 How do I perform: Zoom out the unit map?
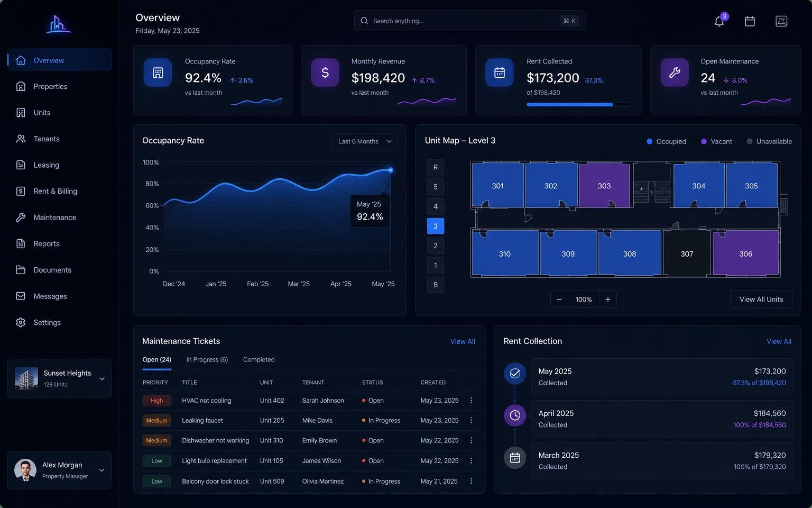[559, 300]
